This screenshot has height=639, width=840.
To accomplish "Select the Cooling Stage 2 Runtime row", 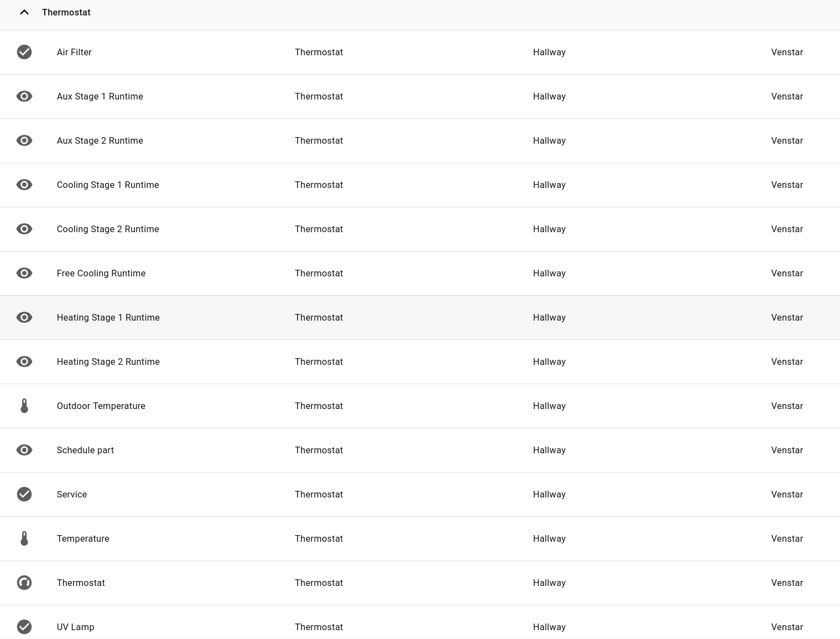I will (x=108, y=229).
